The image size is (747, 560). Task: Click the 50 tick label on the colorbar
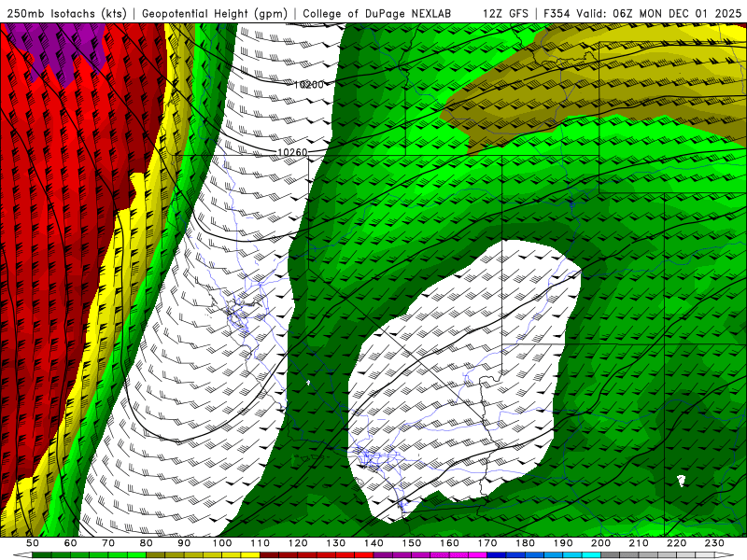tap(33, 543)
